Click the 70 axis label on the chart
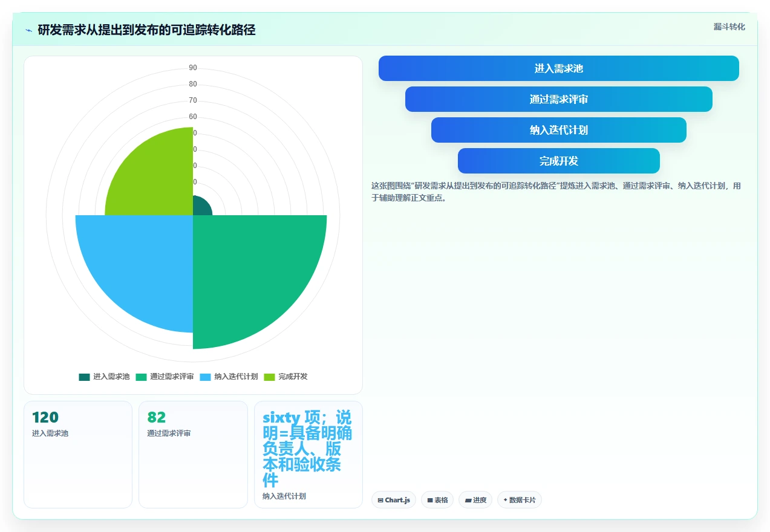This screenshot has width=770, height=532. (x=193, y=100)
